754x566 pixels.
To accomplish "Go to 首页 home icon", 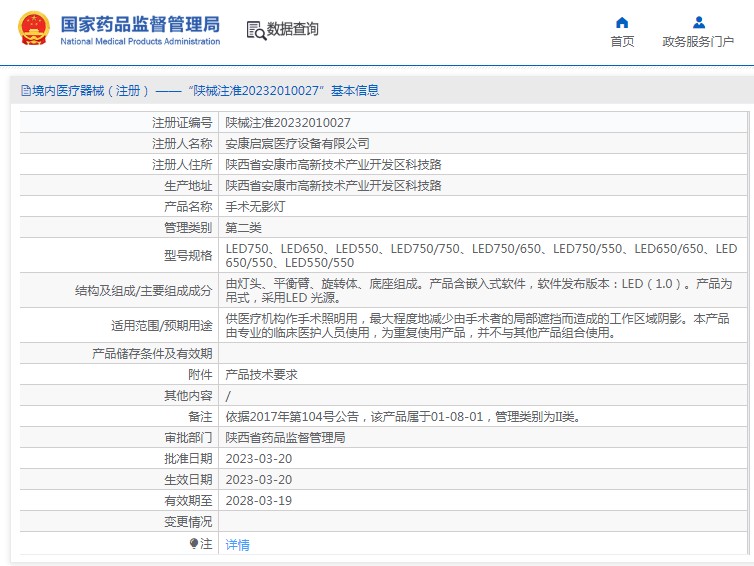I will [622, 22].
